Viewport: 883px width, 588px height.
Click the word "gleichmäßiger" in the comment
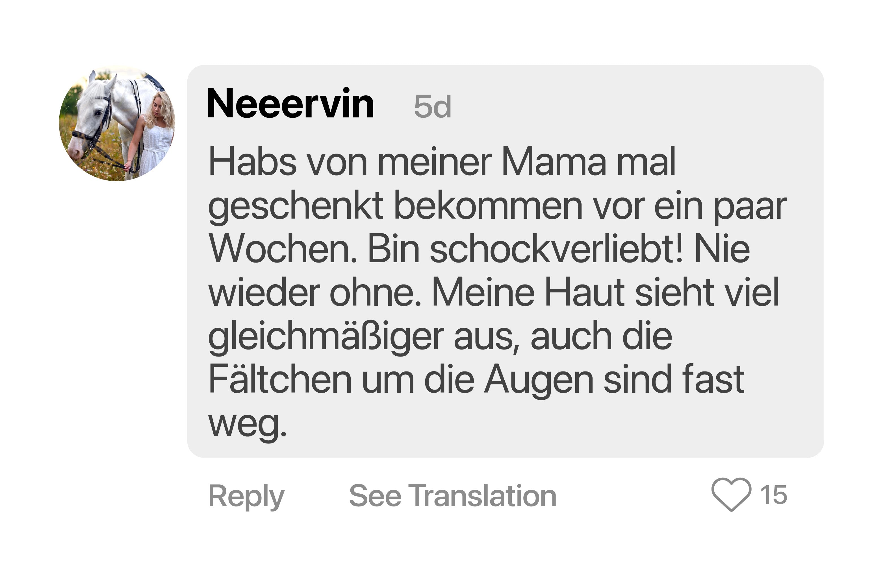pyautogui.click(x=326, y=336)
